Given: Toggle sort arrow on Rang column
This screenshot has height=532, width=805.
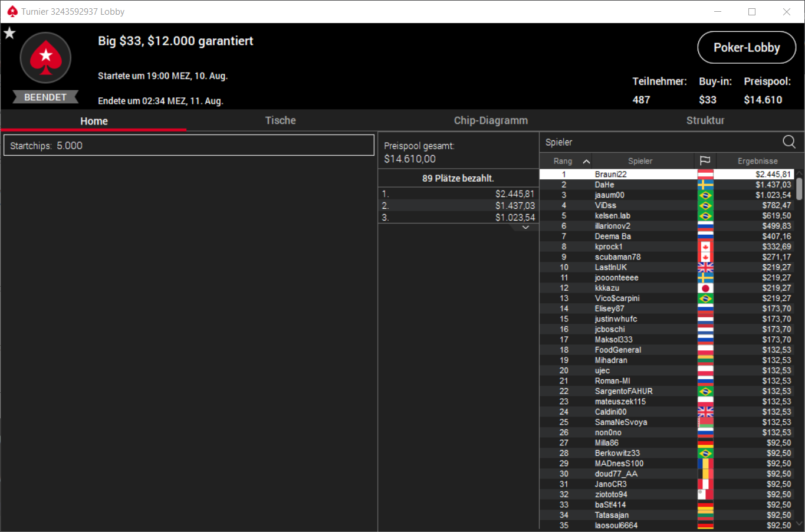Looking at the screenshot, I should (x=586, y=161).
